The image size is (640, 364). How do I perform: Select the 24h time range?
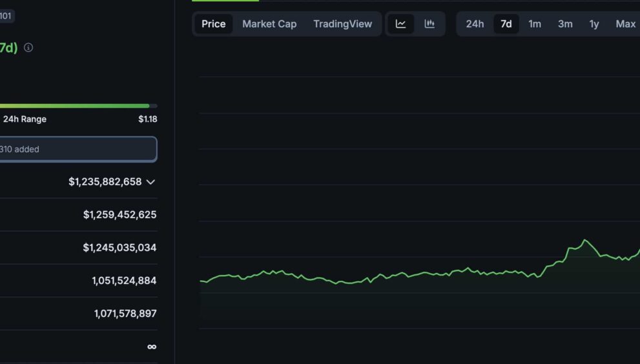(x=475, y=24)
